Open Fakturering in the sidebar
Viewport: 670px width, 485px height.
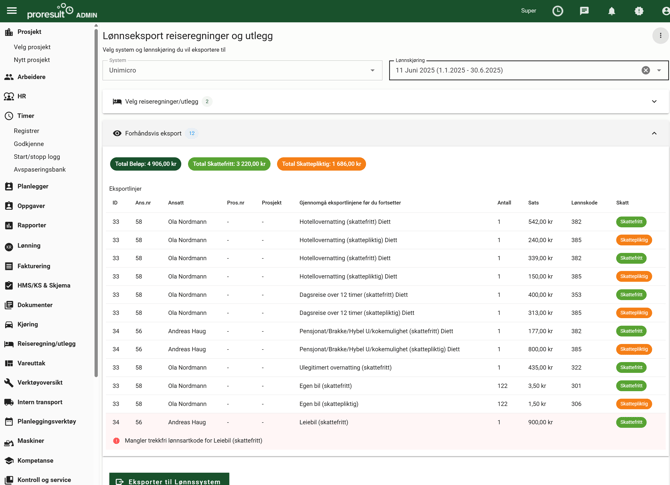(34, 266)
